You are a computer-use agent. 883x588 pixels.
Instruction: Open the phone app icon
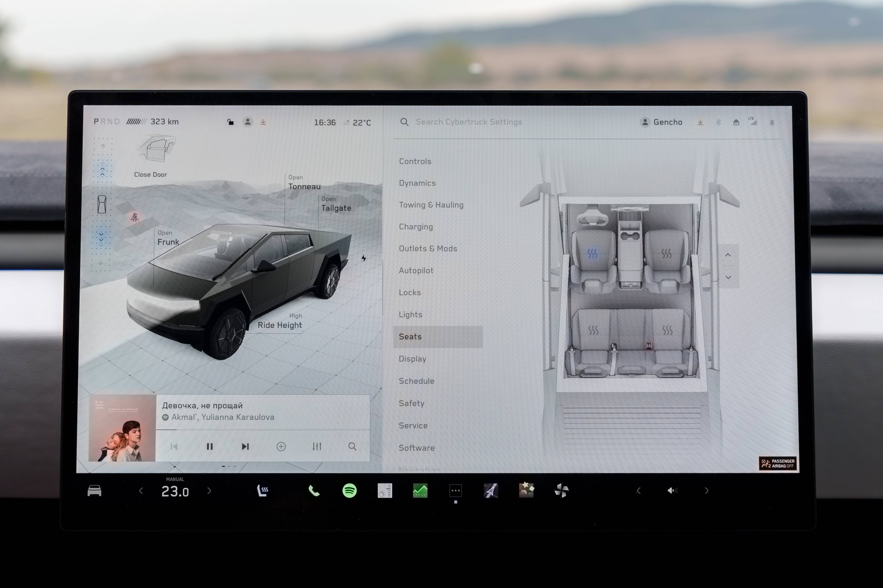point(314,491)
